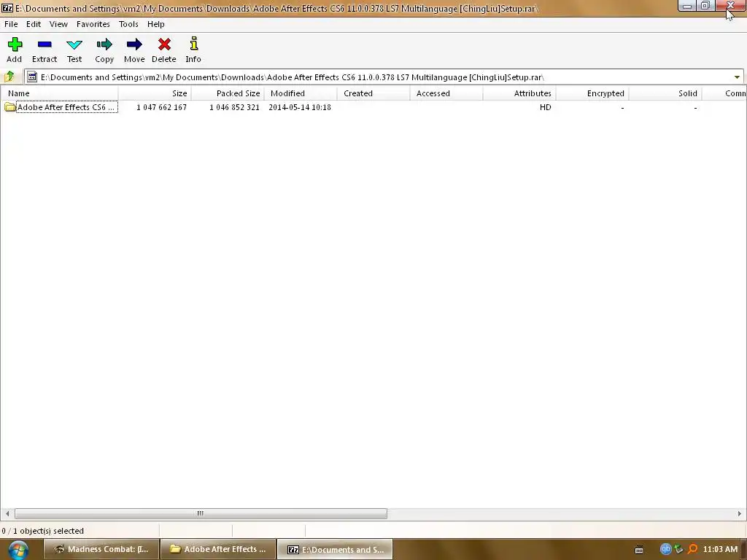The height and width of the screenshot is (560, 747).
Task: Click the Extract toolbar icon
Action: (x=44, y=44)
